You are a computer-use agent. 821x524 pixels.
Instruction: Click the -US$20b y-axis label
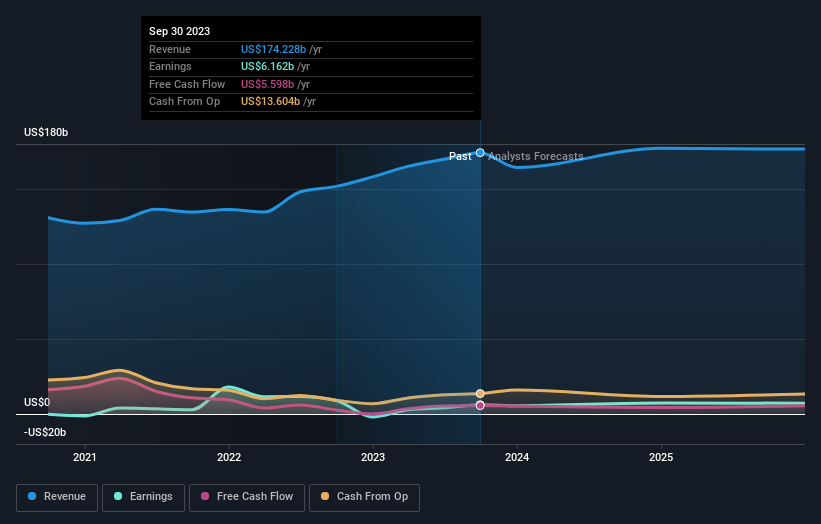[45, 432]
